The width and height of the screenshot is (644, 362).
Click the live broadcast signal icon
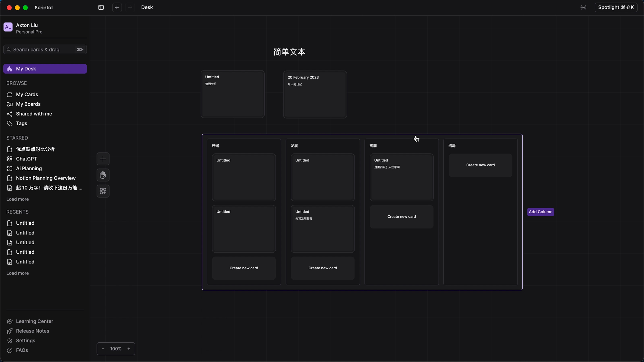click(583, 7)
